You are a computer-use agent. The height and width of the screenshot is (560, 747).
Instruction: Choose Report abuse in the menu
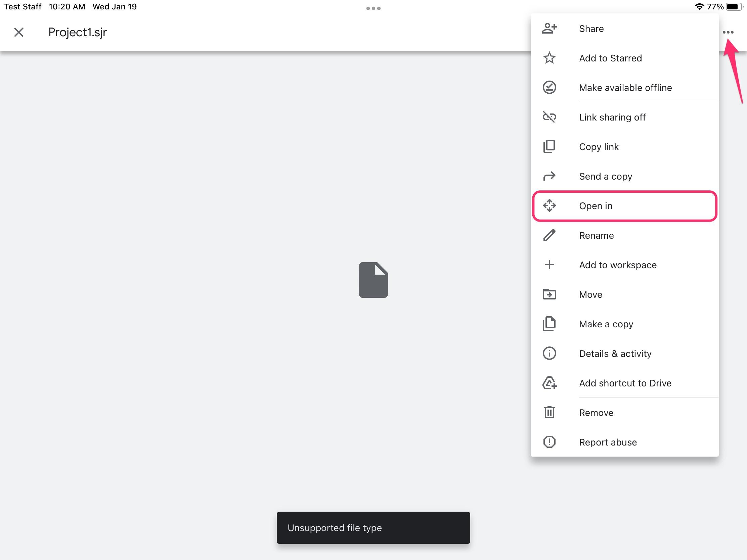click(608, 442)
